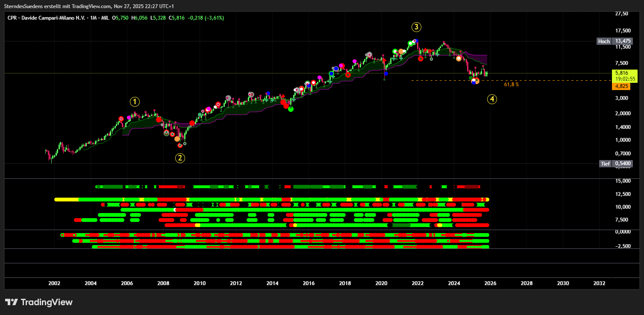Click the circled wave 3 label at the top
This screenshot has height=315, width=644.
click(x=416, y=27)
